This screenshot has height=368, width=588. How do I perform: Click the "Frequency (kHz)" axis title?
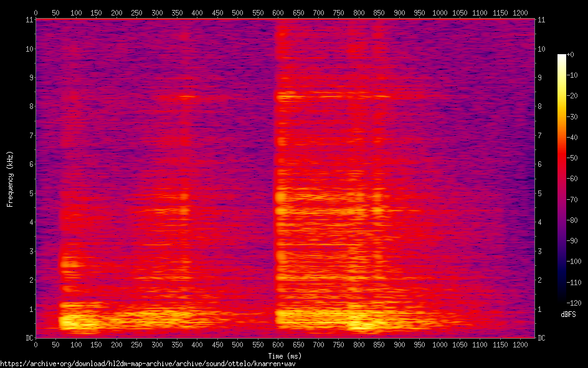[x=10, y=179]
